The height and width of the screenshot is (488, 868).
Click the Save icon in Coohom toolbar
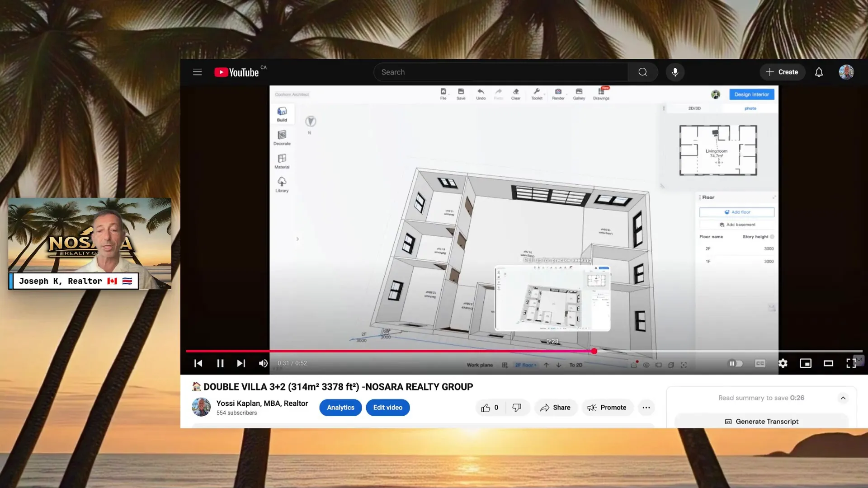(x=461, y=94)
